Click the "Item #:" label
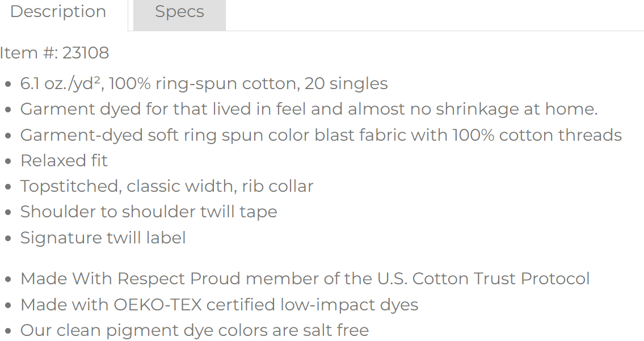644x341 pixels. tap(28, 53)
